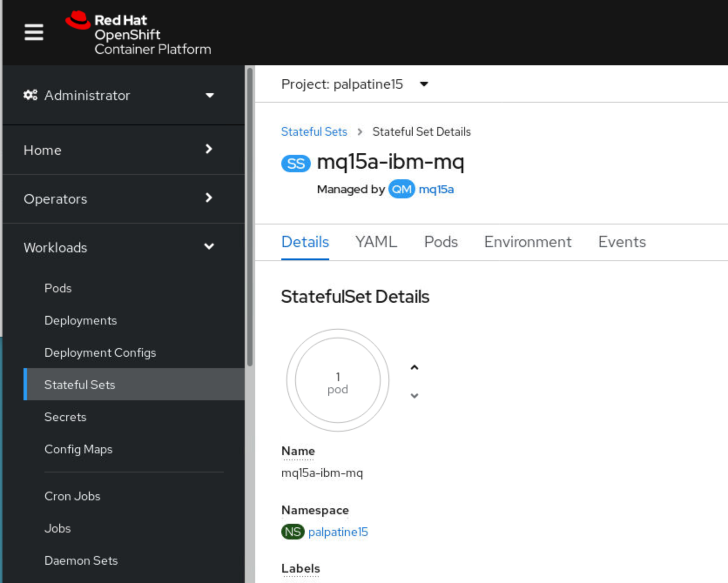Toggle the hamburger navigation menu
Screen dimensions: 728x583
34,32
